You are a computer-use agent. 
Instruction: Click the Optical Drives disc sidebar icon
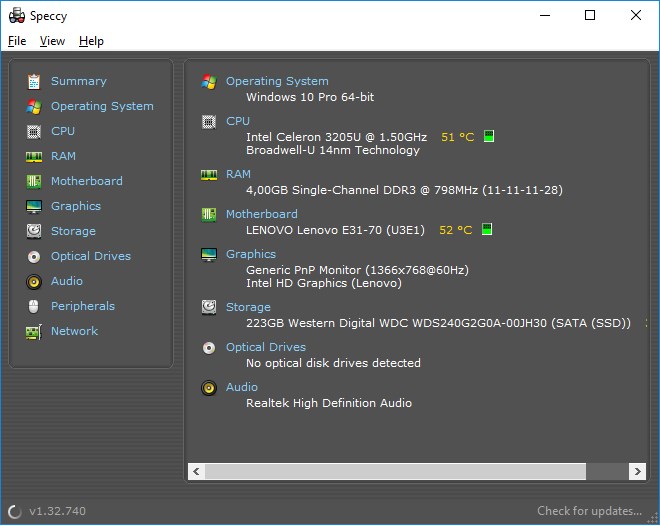coord(34,257)
